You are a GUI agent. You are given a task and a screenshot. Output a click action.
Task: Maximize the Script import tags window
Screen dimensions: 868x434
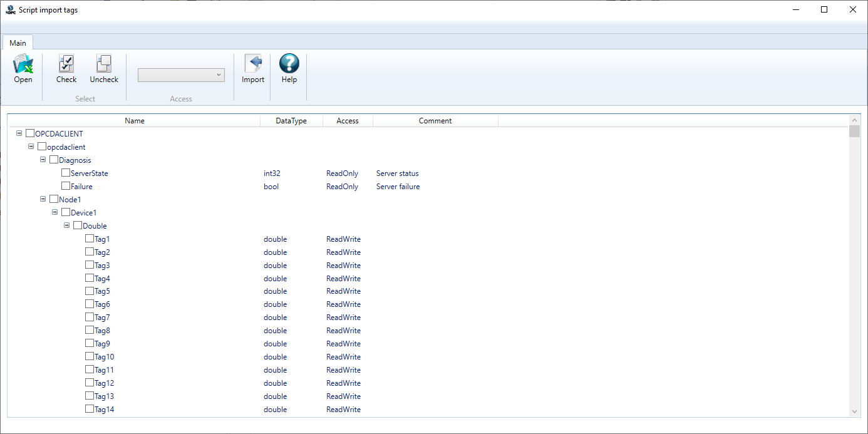click(824, 9)
